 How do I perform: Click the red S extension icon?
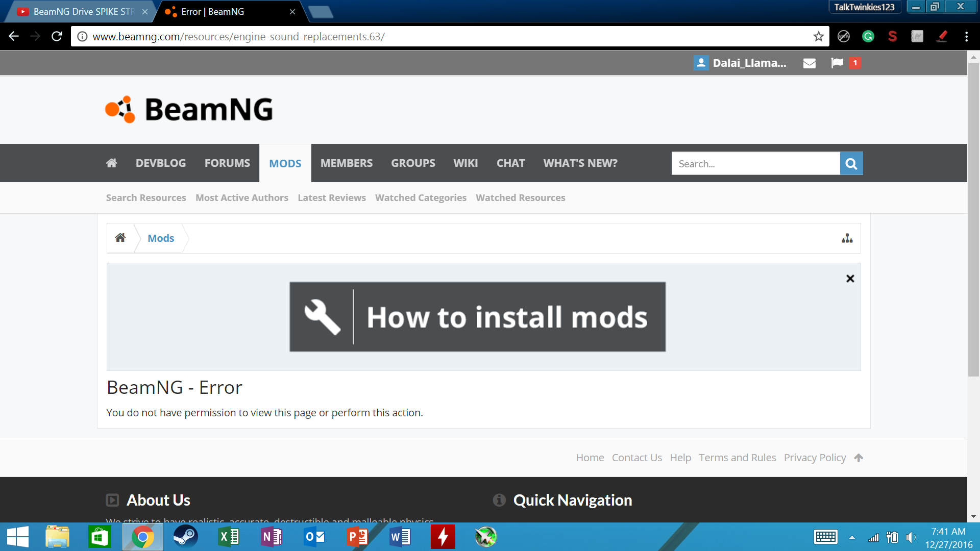892,36
